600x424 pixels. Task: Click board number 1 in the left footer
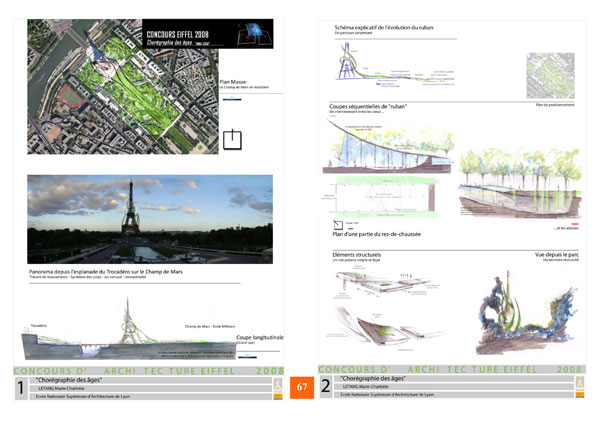coord(21,388)
